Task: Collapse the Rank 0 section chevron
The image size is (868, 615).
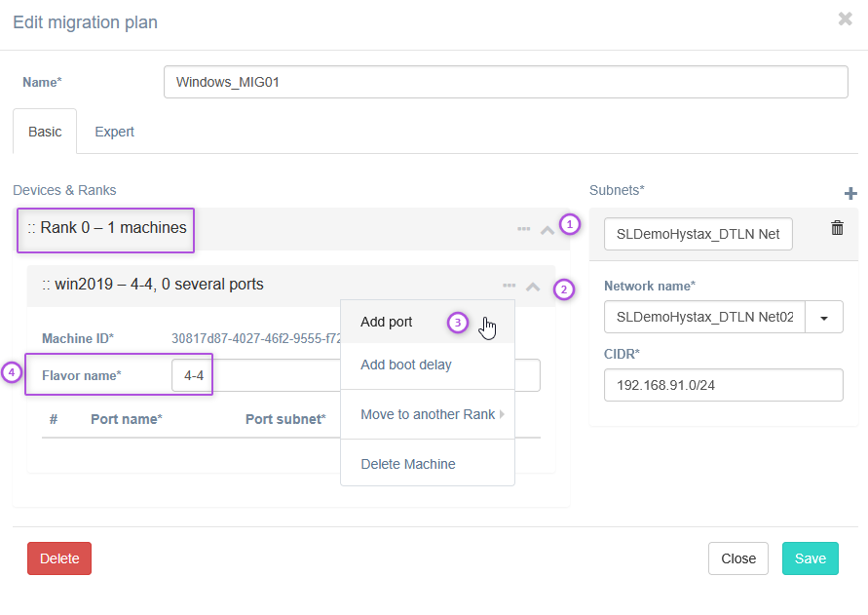Action: [547, 230]
